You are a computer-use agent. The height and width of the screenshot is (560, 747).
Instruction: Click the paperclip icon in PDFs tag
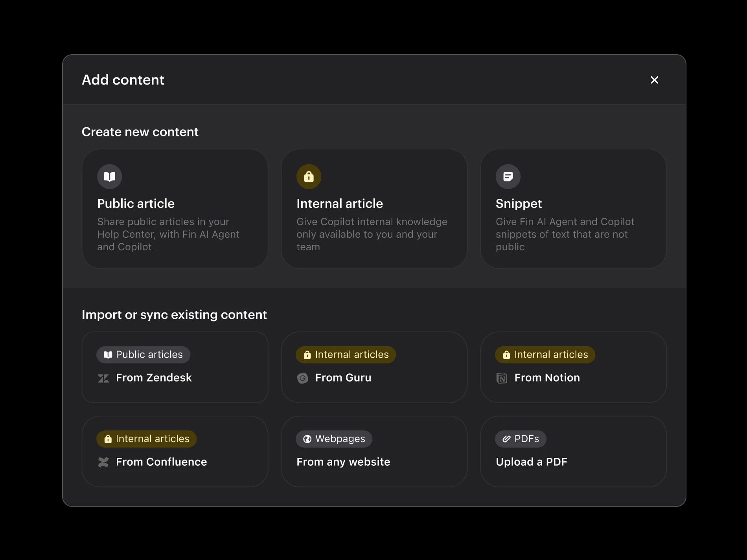point(506,439)
